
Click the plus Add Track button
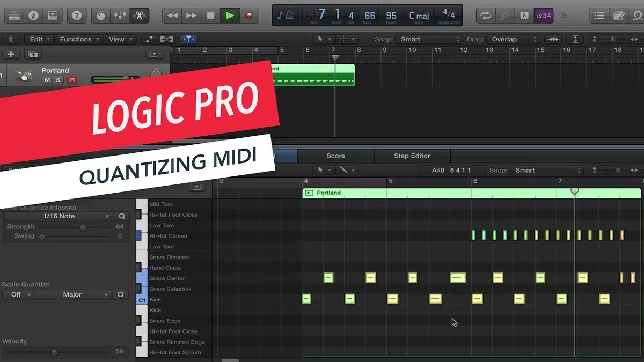pyautogui.click(x=11, y=54)
